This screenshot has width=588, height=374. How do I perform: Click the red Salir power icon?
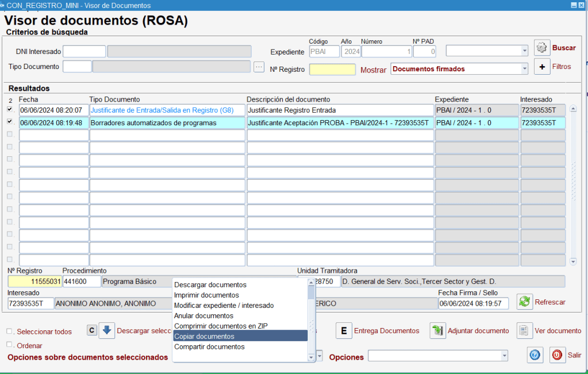tap(557, 355)
